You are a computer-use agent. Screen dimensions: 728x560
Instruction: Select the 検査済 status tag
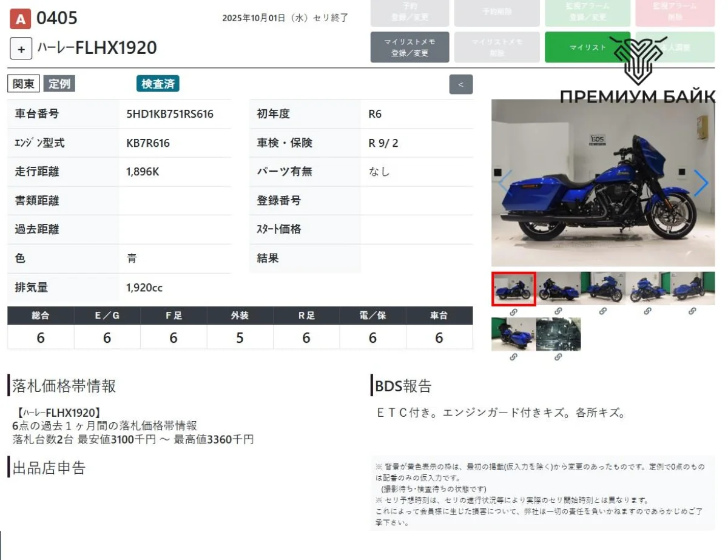pyautogui.click(x=158, y=84)
